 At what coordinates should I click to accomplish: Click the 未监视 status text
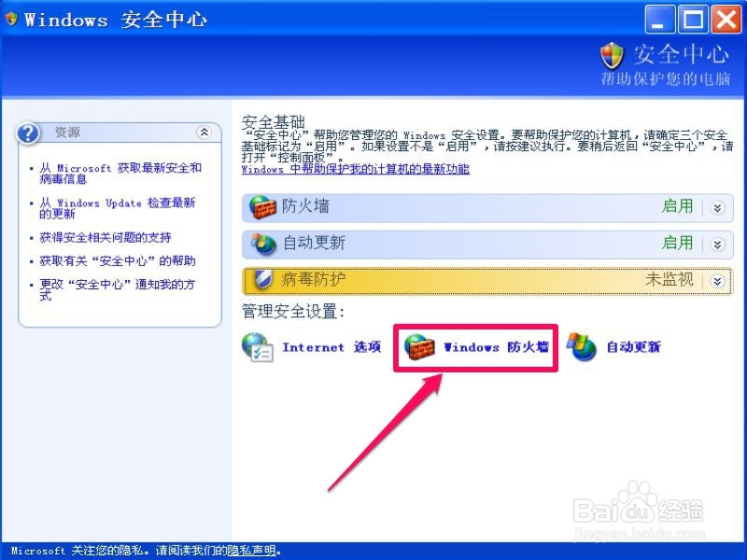669,279
